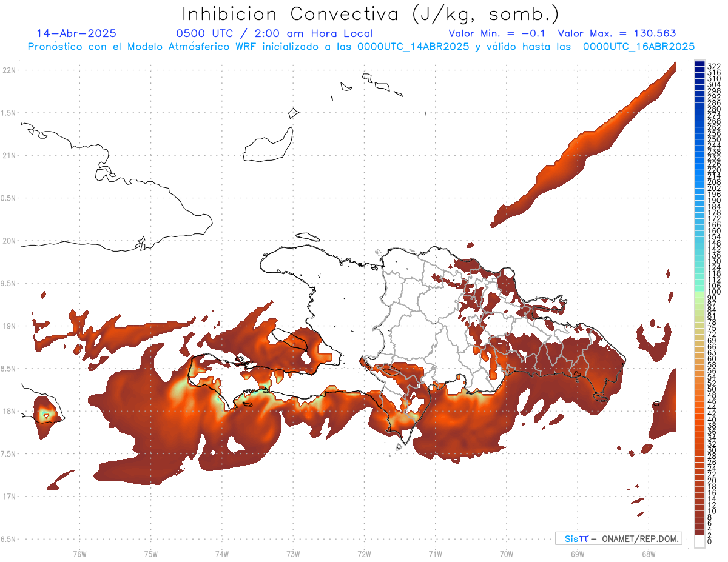The image size is (728, 562).
Task: Click the '68W' longitude label
Action: pyautogui.click(x=649, y=554)
